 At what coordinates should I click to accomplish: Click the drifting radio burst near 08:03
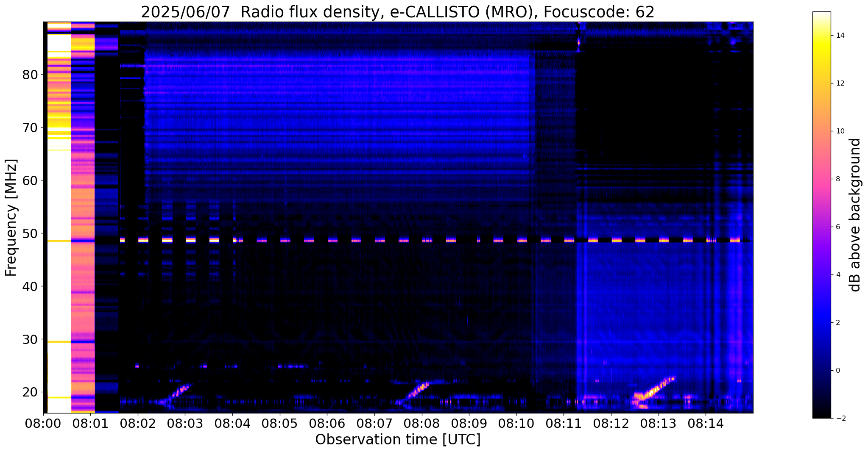pos(179,391)
